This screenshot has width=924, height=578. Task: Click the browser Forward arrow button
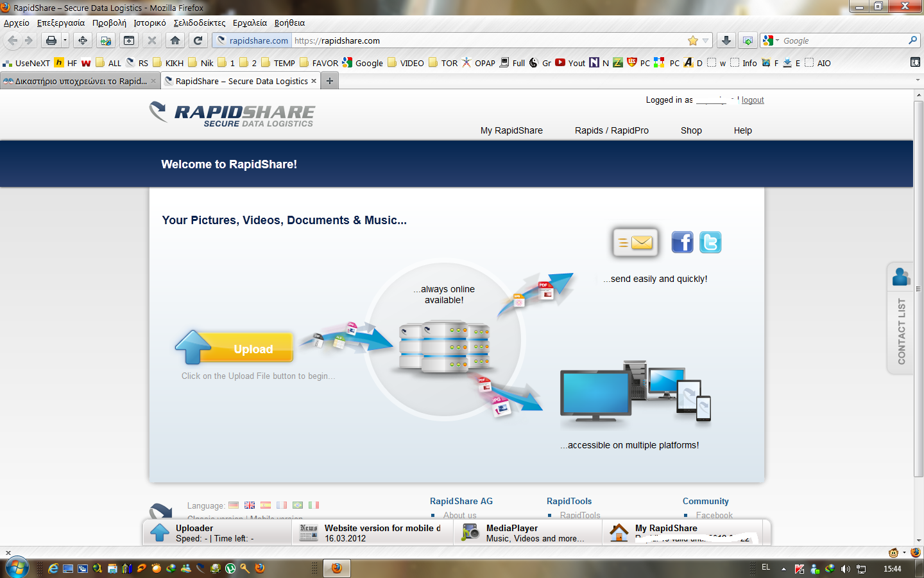coord(29,40)
